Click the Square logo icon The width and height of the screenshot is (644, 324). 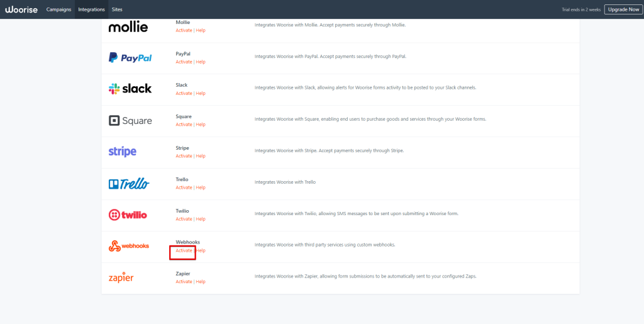coord(130,120)
